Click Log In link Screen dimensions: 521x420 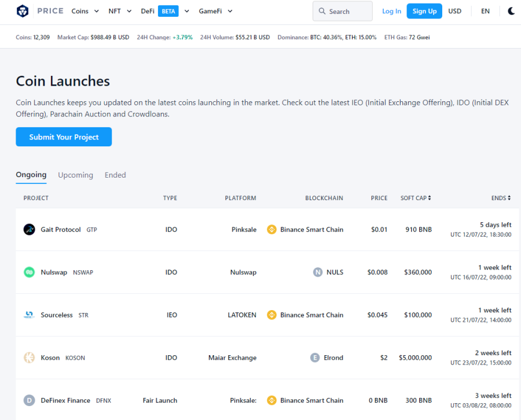[x=391, y=12]
